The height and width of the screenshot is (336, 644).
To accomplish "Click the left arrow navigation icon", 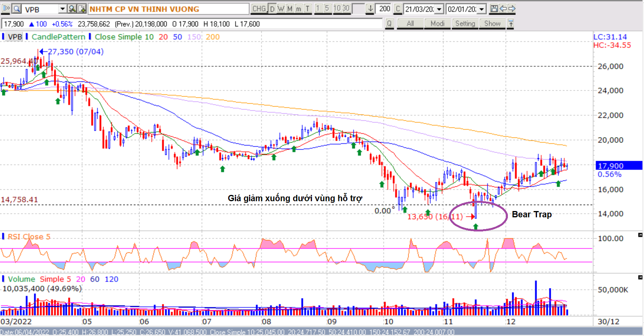I will click(x=503, y=9).
